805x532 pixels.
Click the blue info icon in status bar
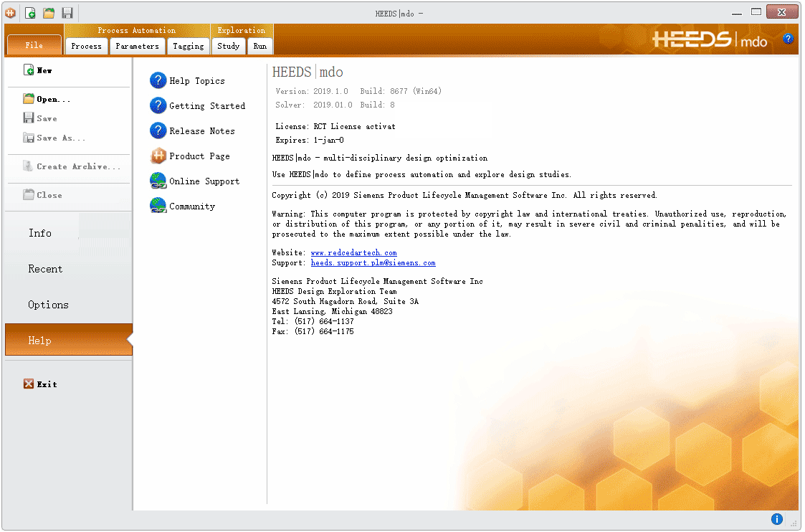tap(777, 519)
